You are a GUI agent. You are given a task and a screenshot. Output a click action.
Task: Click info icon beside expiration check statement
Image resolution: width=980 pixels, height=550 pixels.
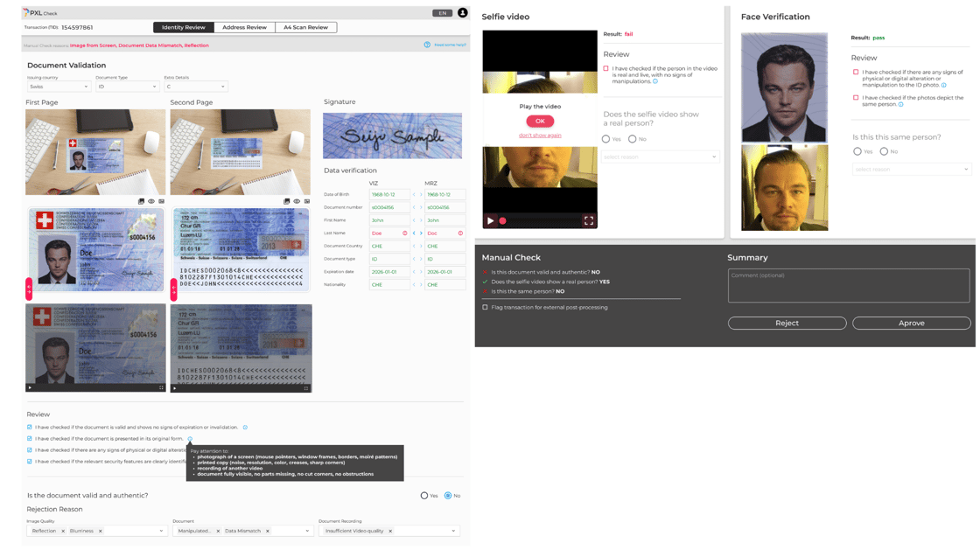tap(245, 428)
